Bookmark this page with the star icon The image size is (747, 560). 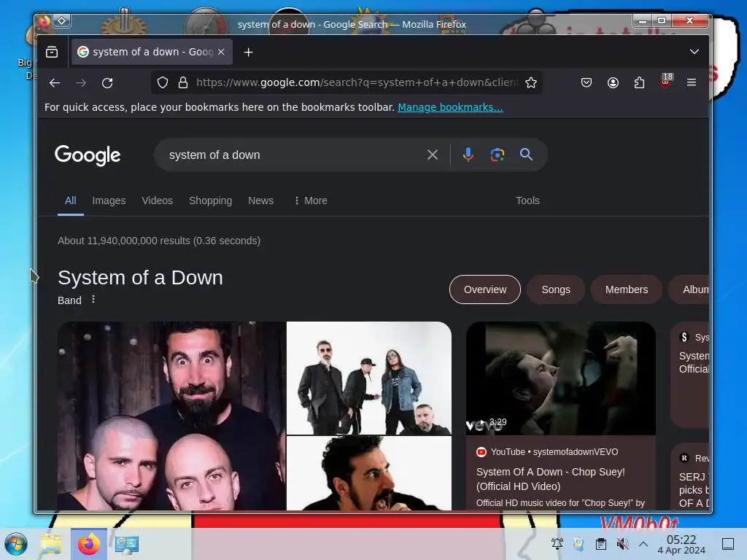click(531, 83)
